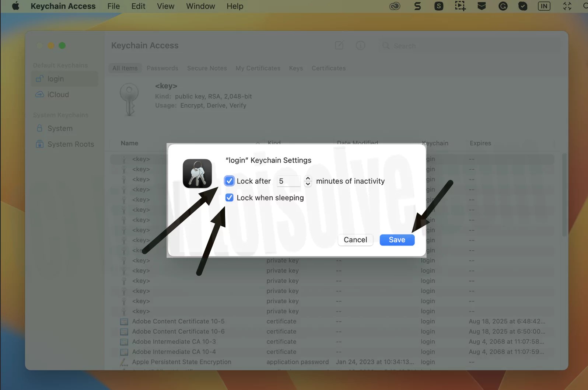This screenshot has height=390, width=588.
Task: Click the search magnifier icon
Action: [x=386, y=46]
